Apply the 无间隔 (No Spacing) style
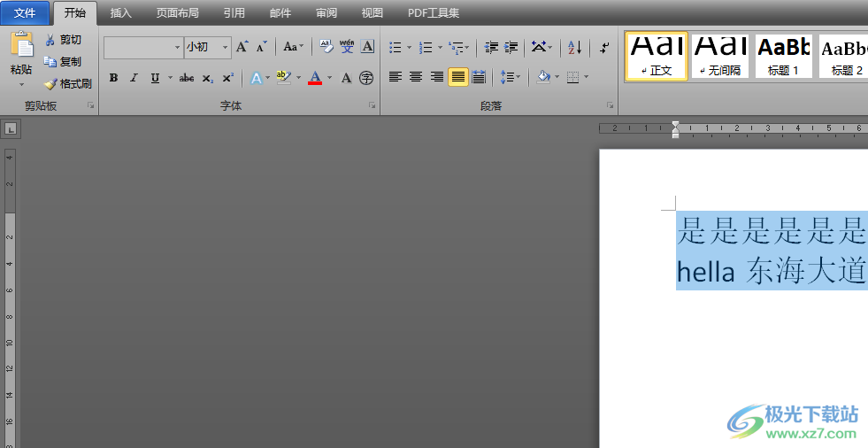The image size is (868, 448). (x=719, y=56)
